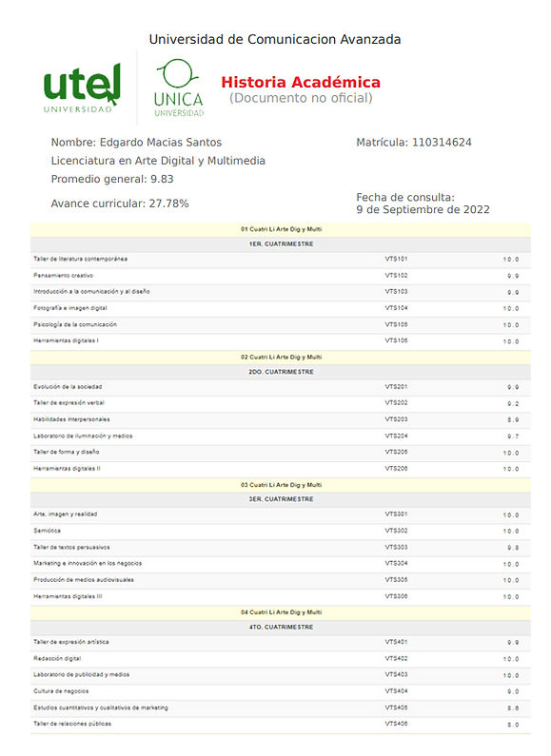The height and width of the screenshot is (756, 551).
Task: Click the '04 Cuatri Li Arte Dig y Multi' header
Action: (x=282, y=612)
